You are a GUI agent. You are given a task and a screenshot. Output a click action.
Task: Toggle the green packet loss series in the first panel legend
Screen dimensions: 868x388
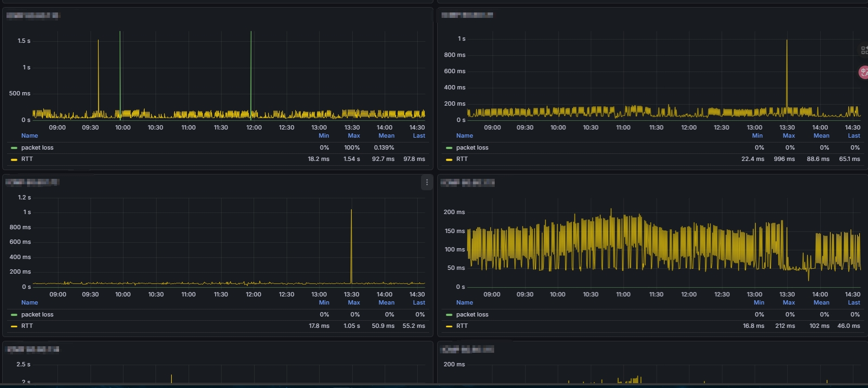point(37,147)
